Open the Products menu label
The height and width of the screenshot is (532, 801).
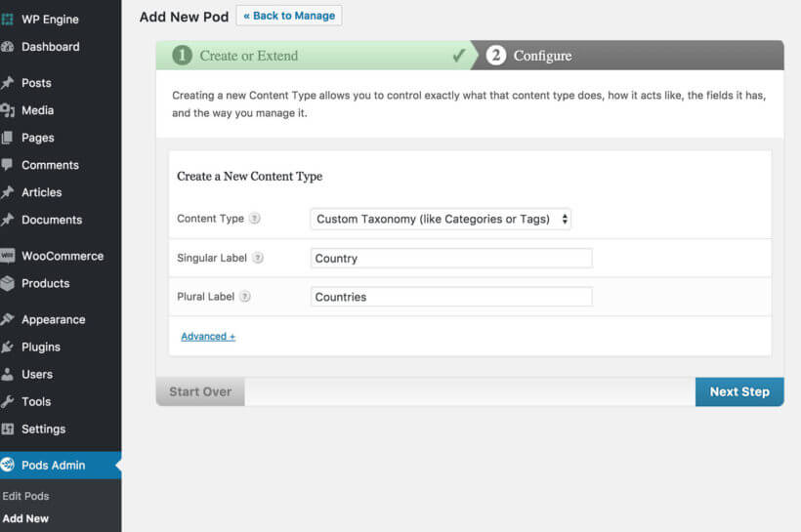coord(46,283)
